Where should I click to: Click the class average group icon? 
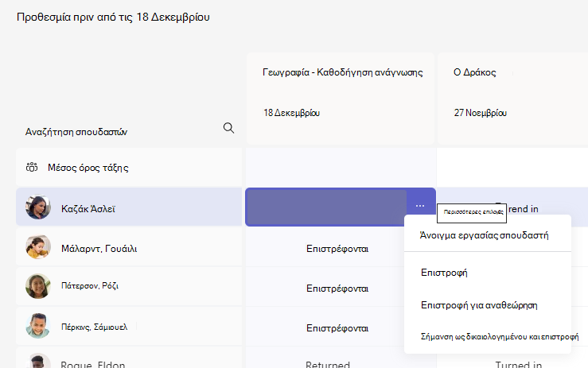(32, 167)
